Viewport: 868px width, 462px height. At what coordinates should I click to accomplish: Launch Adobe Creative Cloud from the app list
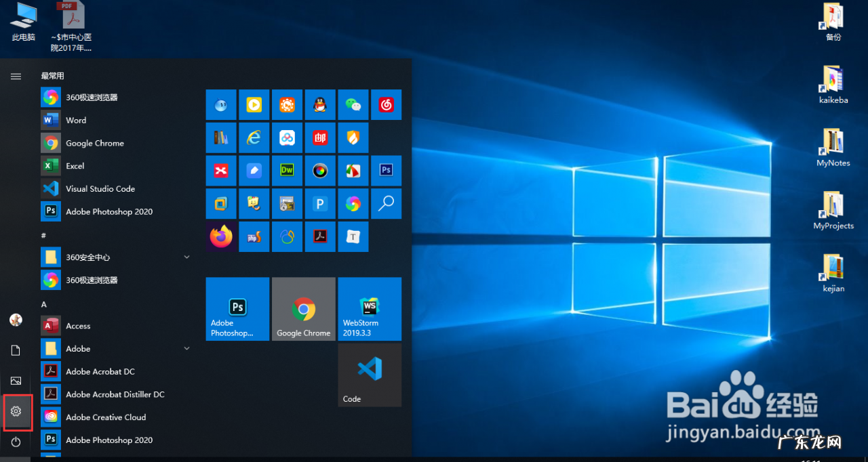(105, 417)
